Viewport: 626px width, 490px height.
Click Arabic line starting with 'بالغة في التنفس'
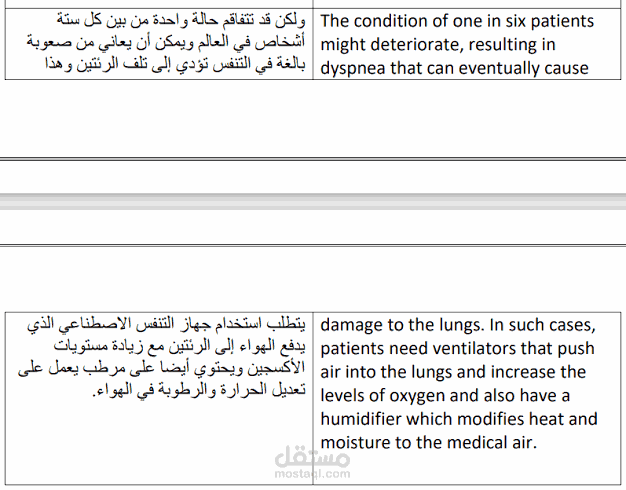(x=175, y=64)
